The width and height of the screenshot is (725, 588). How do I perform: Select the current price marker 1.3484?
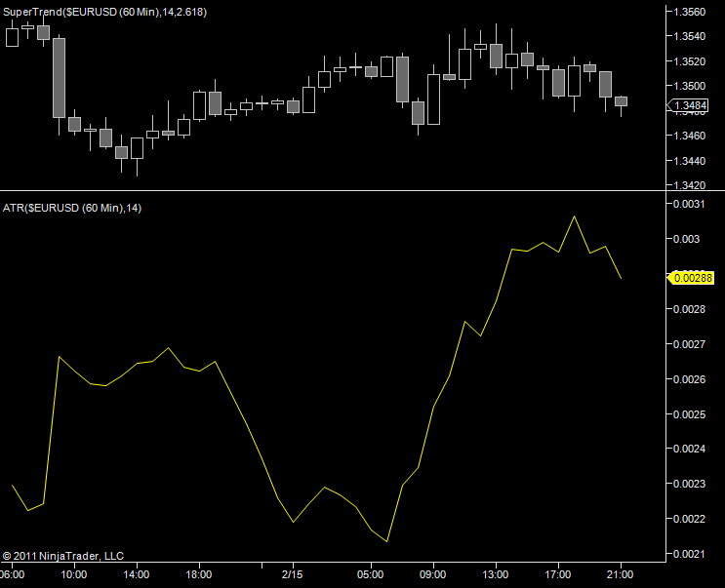click(x=687, y=105)
